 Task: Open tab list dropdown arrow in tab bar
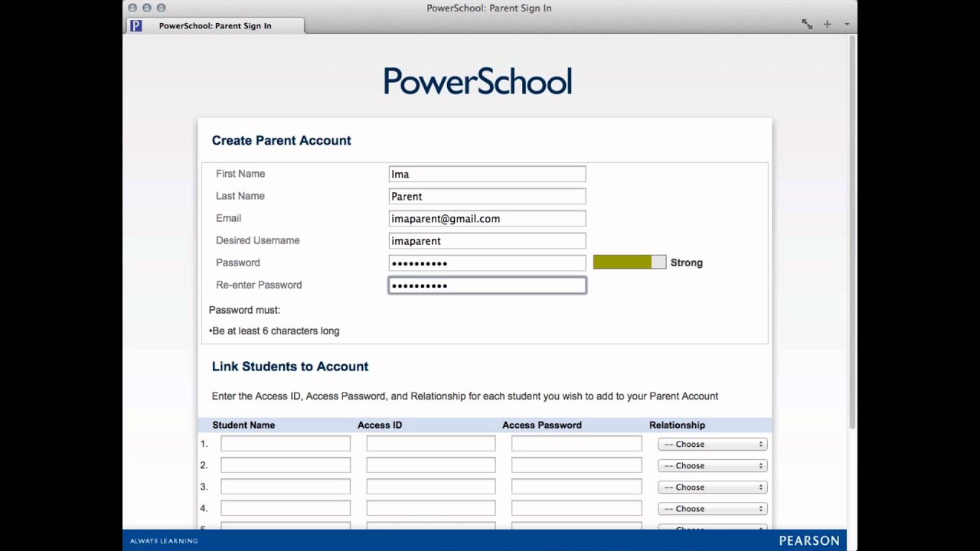[x=847, y=24]
